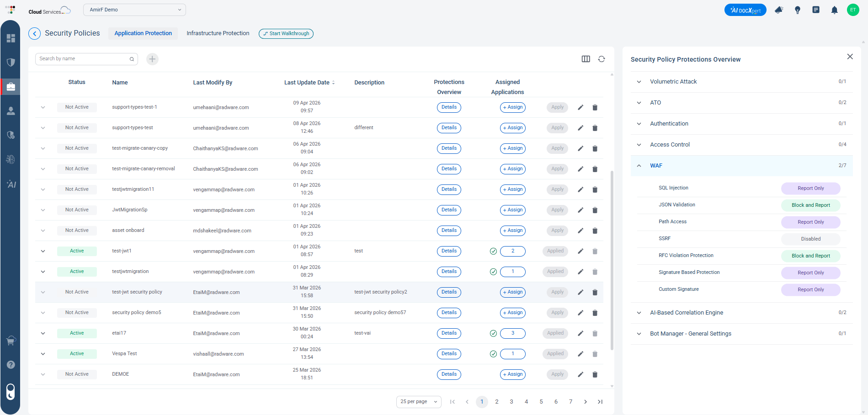Open the shopping cart icon in the sidebar

coord(11,341)
